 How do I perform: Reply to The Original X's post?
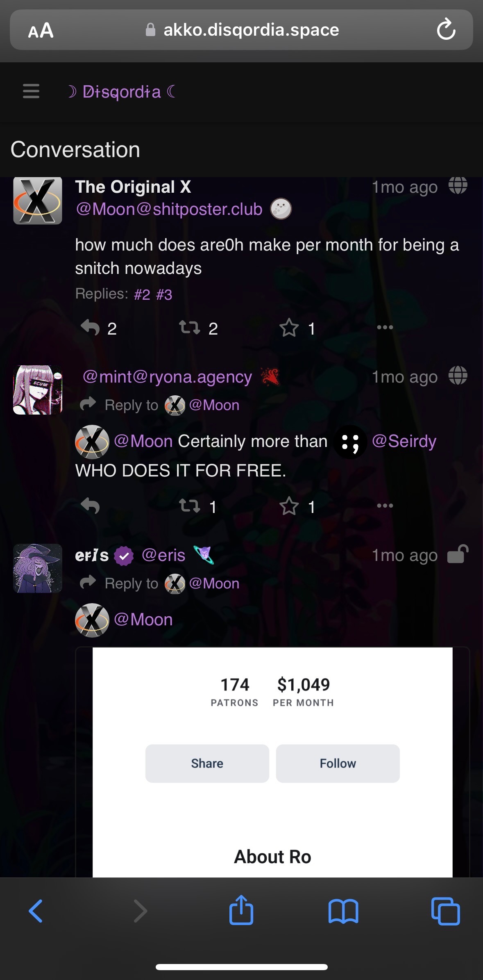(x=90, y=328)
